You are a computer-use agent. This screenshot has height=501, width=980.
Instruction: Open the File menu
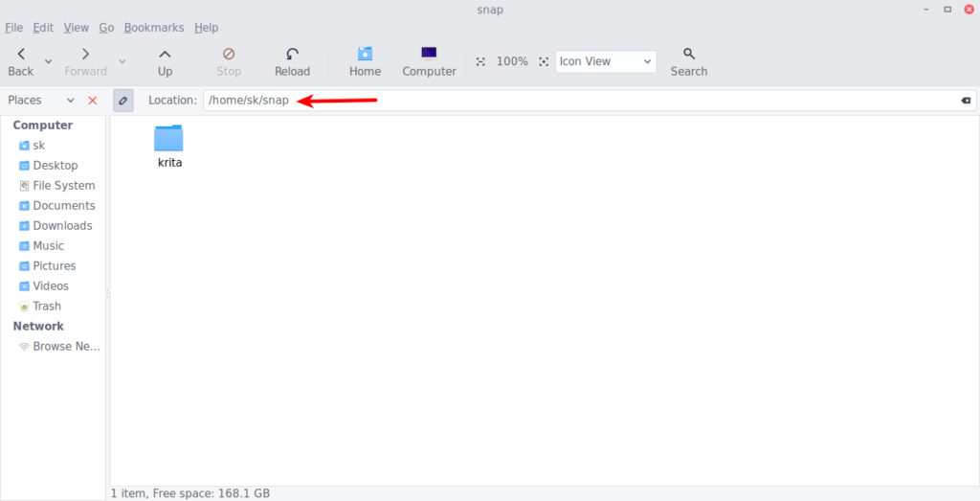coord(13,28)
